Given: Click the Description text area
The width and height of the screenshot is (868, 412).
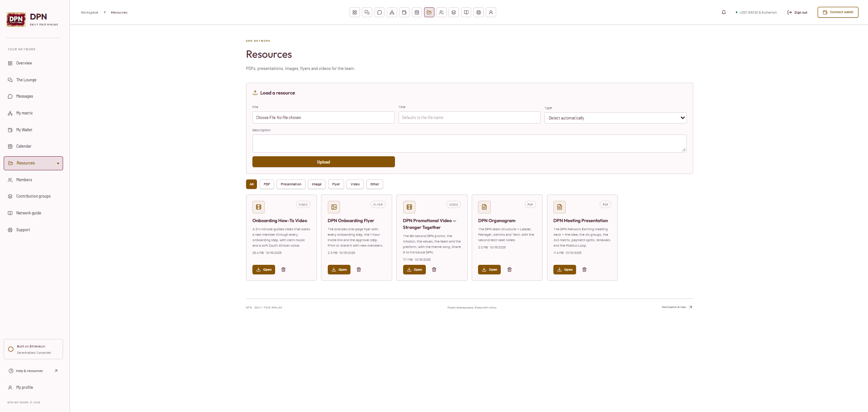Looking at the screenshot, I should pyautogui.click(x=469, y=144).
